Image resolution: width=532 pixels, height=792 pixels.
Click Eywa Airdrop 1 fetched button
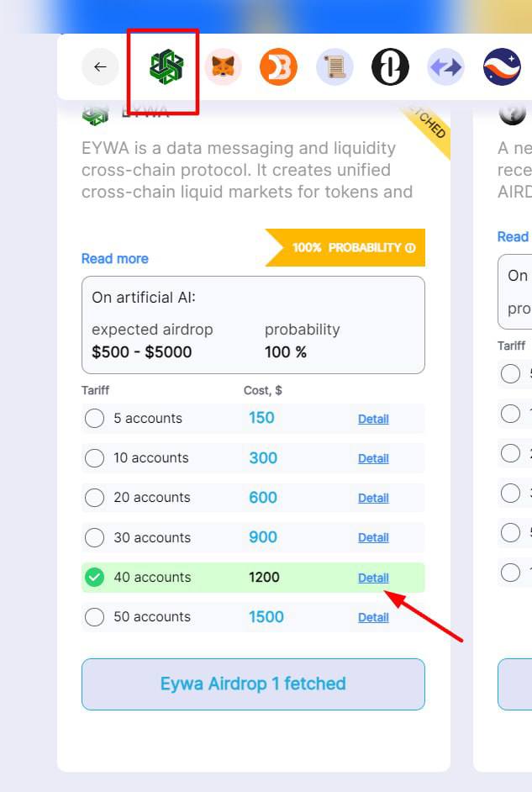coord(253,684)
